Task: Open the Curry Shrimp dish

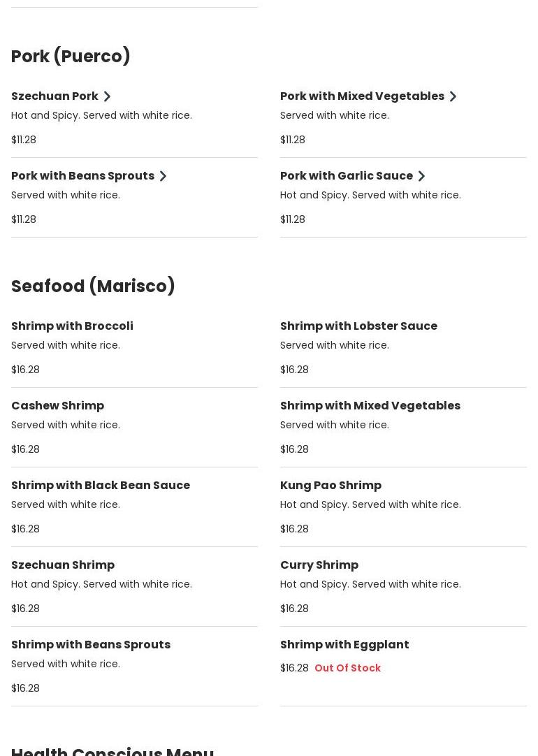Action: pyautogui.click(x=319, y=565)
